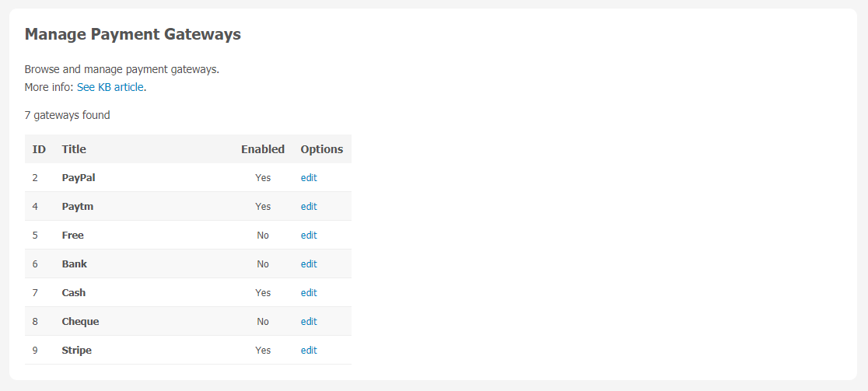Edit the Cash gateway
The width and height of the screenshot is (868, 391).
click(309, 292)
